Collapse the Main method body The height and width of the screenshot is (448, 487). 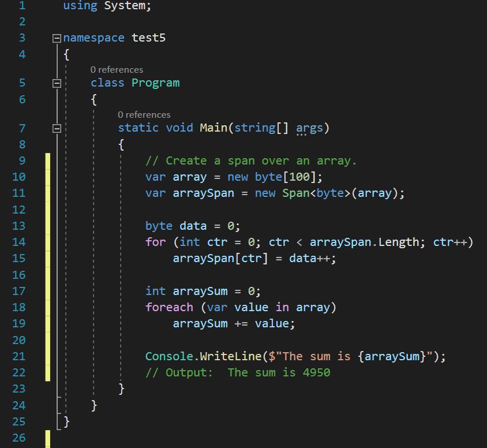(57, 128)
